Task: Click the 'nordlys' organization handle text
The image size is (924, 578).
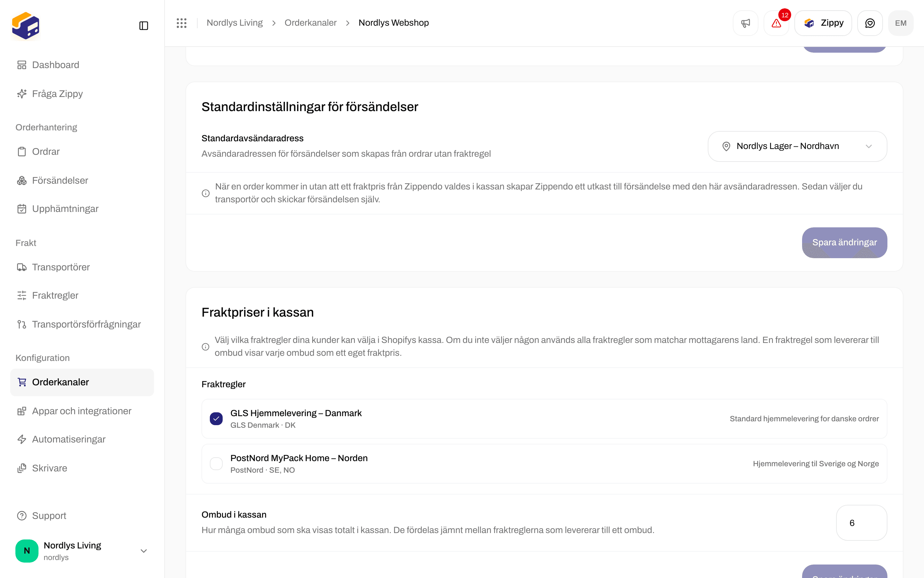Action: (x=56, y=557)
